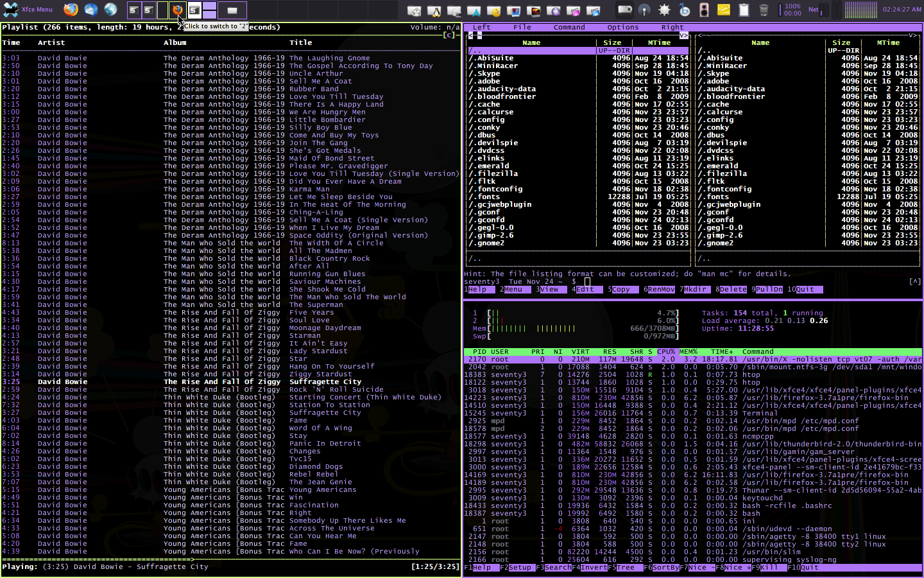The width and height of the screenshot is (924, 578).
Task: Open the clipboard manager applet
Action: pyautogui.click(x=744, y=10)
